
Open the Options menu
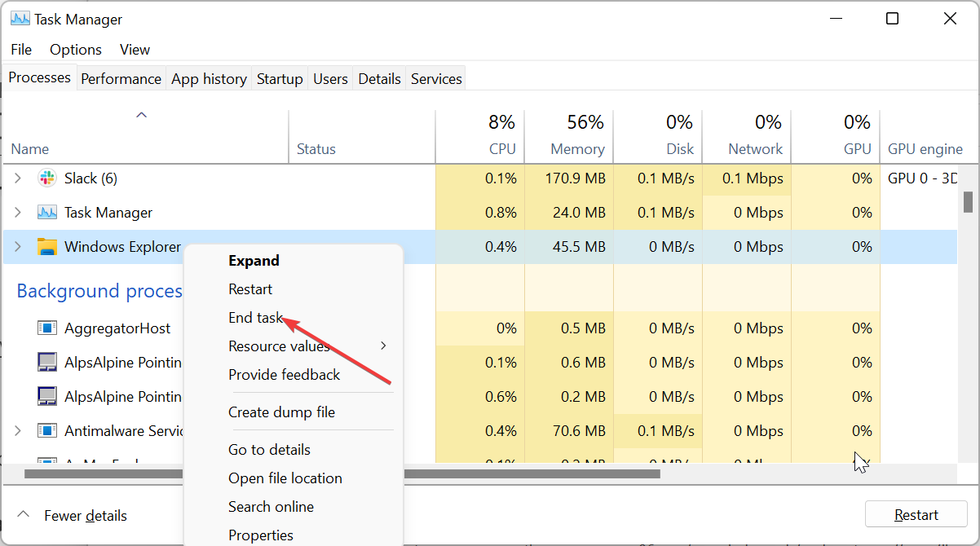75,49
